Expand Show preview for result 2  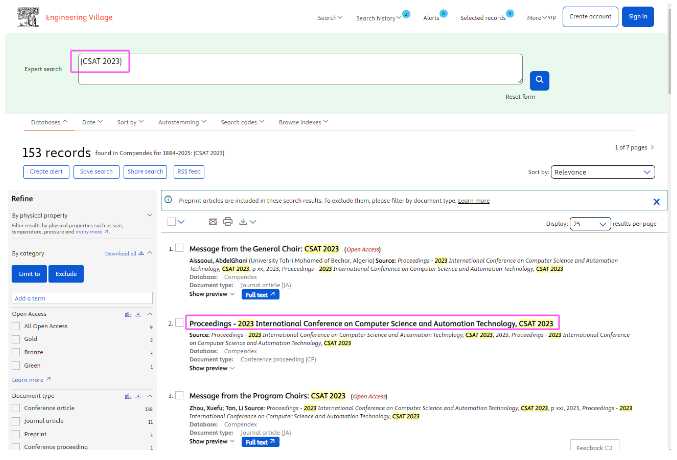[212, 368]
